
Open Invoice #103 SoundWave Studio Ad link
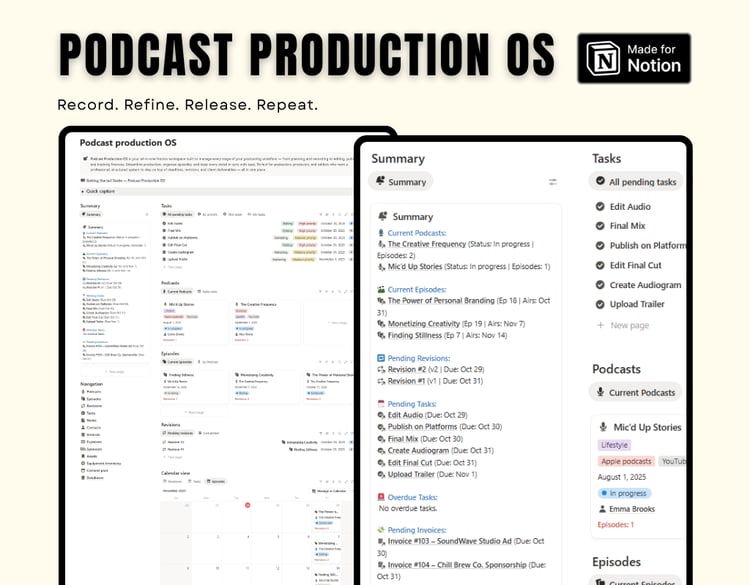[x=450, y=541]
